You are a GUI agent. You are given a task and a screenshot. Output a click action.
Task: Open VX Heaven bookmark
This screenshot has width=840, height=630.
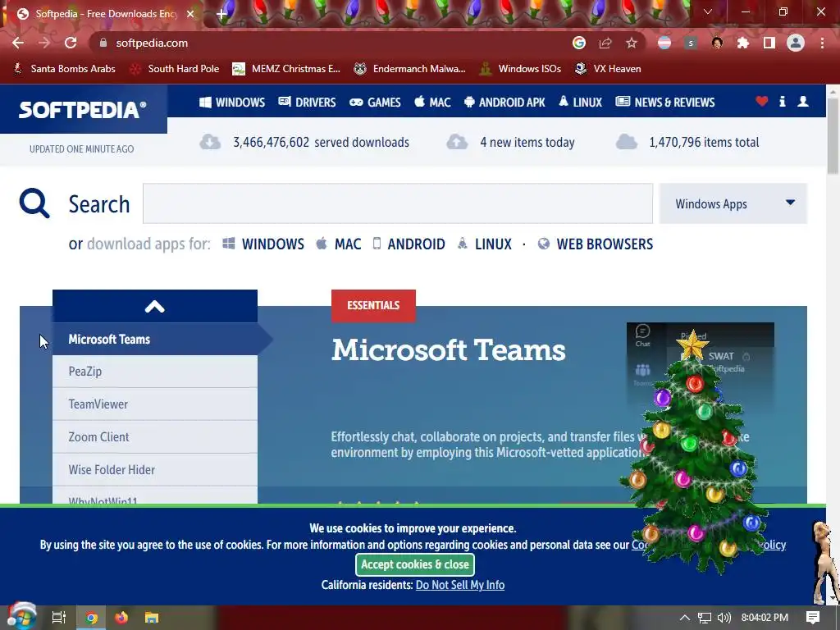click(x=608, y=69)
